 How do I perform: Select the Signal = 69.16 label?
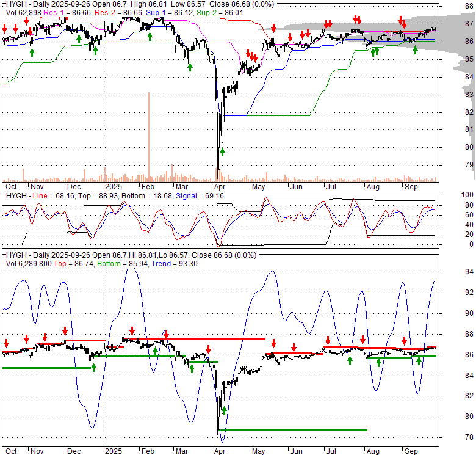200,196
